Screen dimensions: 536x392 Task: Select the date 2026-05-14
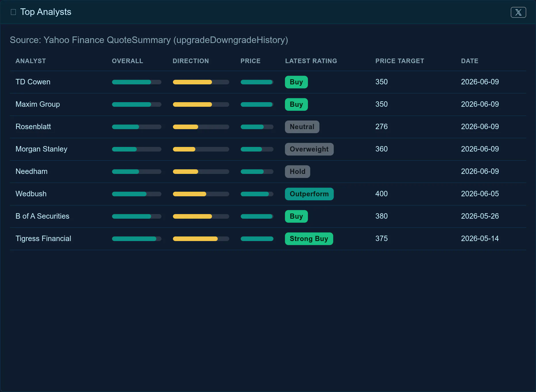tap(480, 238)
